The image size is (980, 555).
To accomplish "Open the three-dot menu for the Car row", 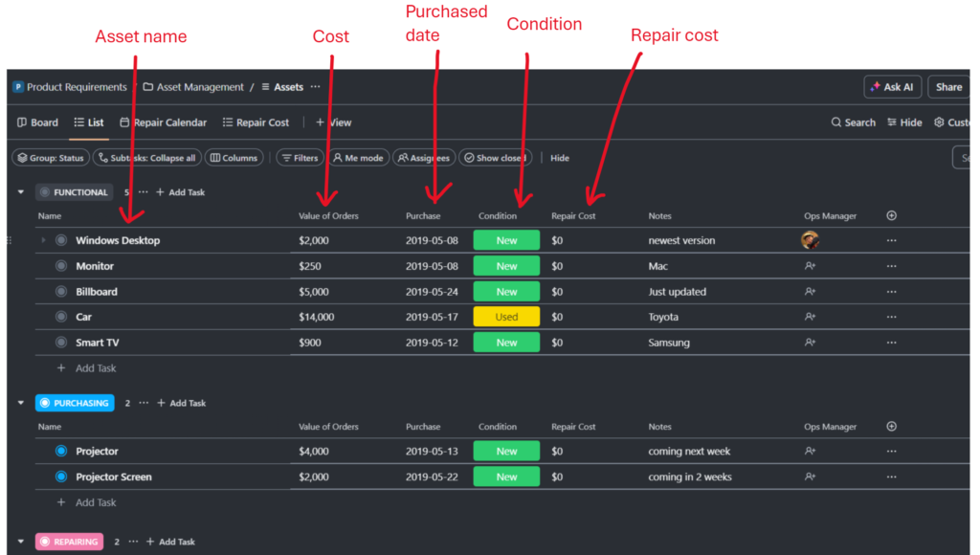I will (892, 317).
